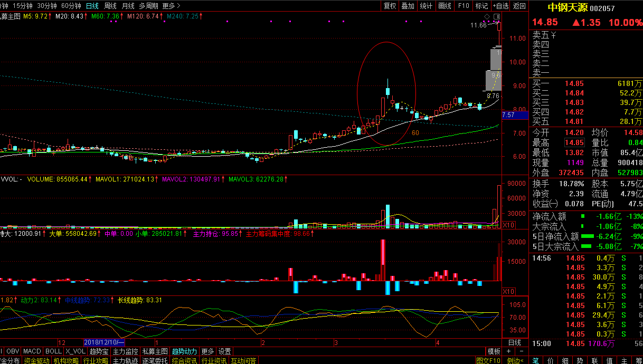Image resolution: width=643 pixels, height=364 pixels.
Task: Select the 日线 daily chart tab
Action: pyautogui.click(x=92, y=6)
